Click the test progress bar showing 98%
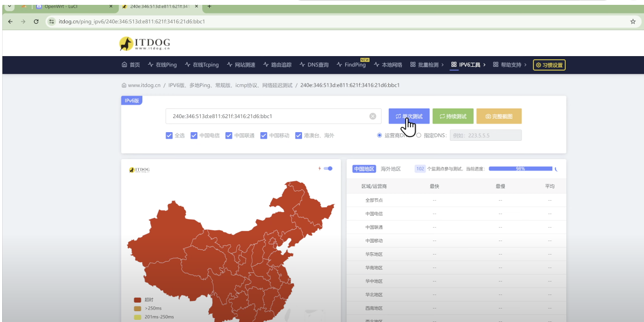The width and height of the screenshot is (644, 322). [520, 169]
